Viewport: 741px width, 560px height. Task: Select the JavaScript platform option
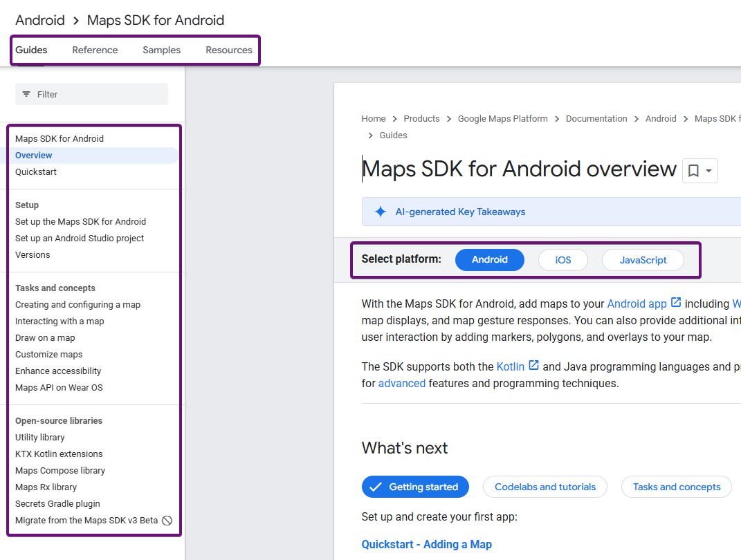(x=643, y=259)
